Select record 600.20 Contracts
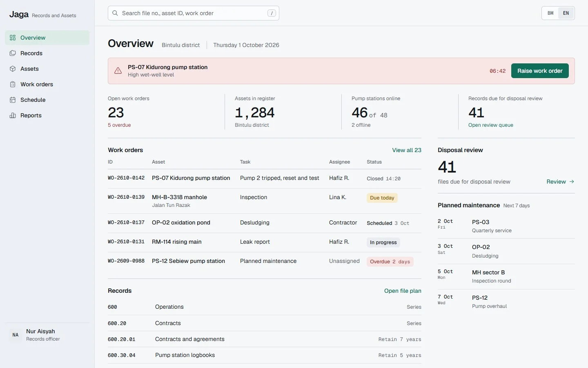Screen dimensions: 588x368 coord(265,323)
